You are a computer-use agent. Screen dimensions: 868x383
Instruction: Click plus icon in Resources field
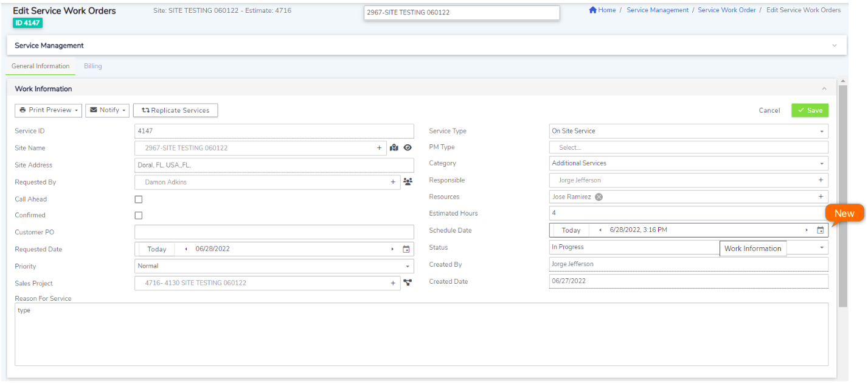821,196
